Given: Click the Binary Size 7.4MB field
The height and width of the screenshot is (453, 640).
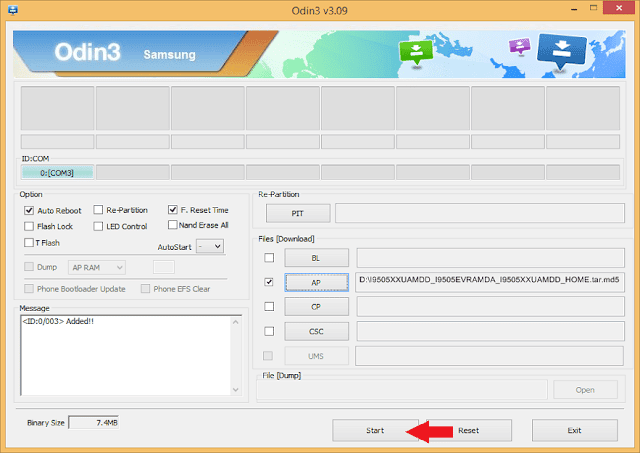Looking at the screenshot, I should coord(93,423).
